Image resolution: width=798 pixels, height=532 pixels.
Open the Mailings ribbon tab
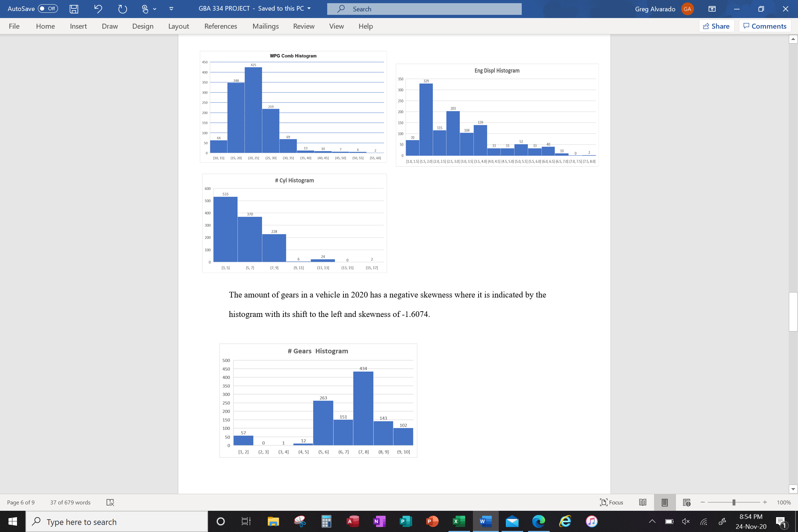click(x=265, y=26)
